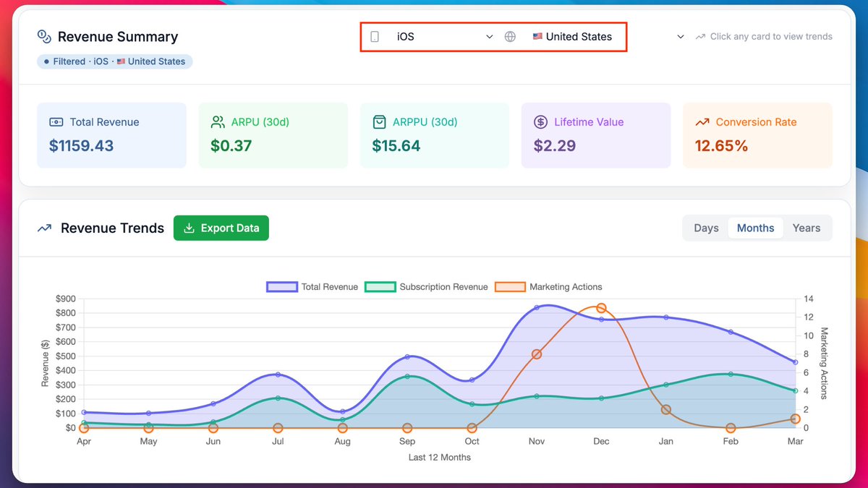This screenshot has height=488, width=868.
Task: Open the Conversion Rate card
Action: click(757, 135)
